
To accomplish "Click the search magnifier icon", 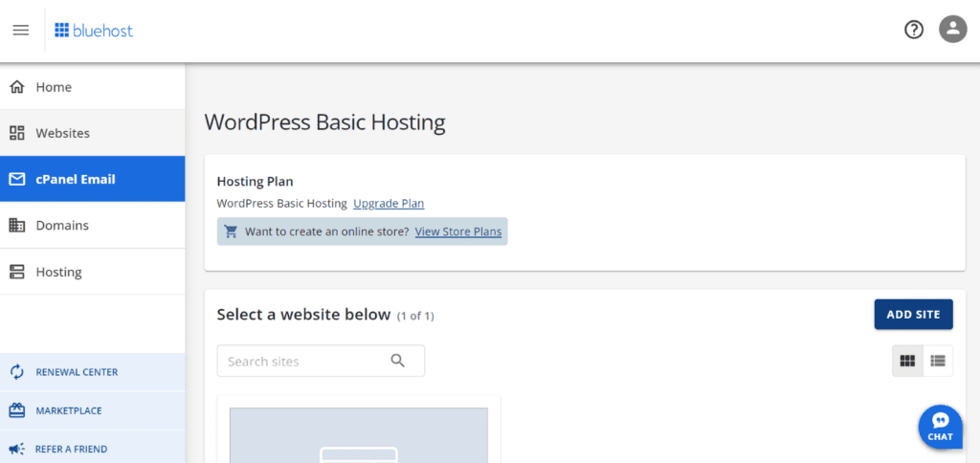I will 397,361.
